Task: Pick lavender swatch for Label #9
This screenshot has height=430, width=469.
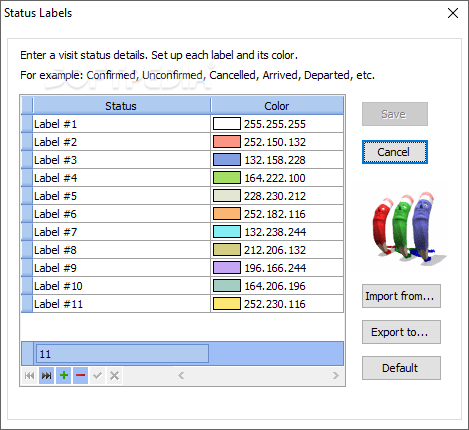Action: coord(227,268)
